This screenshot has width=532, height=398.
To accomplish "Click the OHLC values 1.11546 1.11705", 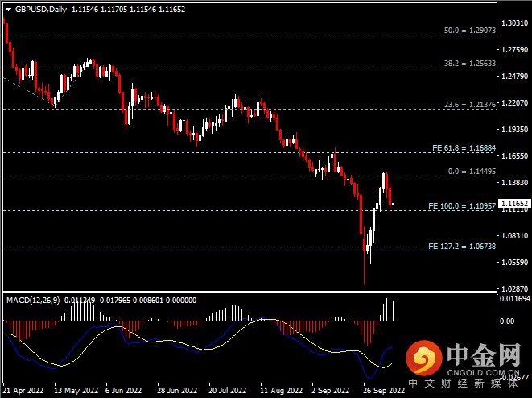I will 100,10.
